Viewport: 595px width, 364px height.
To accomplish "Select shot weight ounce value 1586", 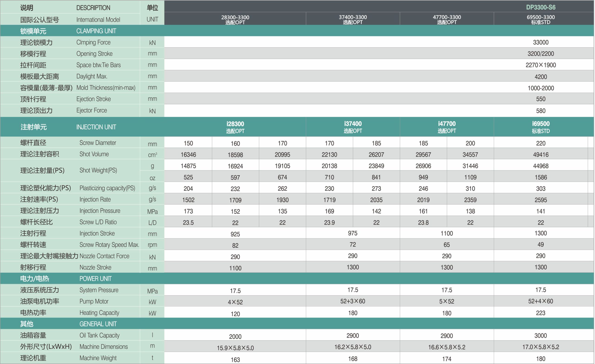I will tap(541, 177).
